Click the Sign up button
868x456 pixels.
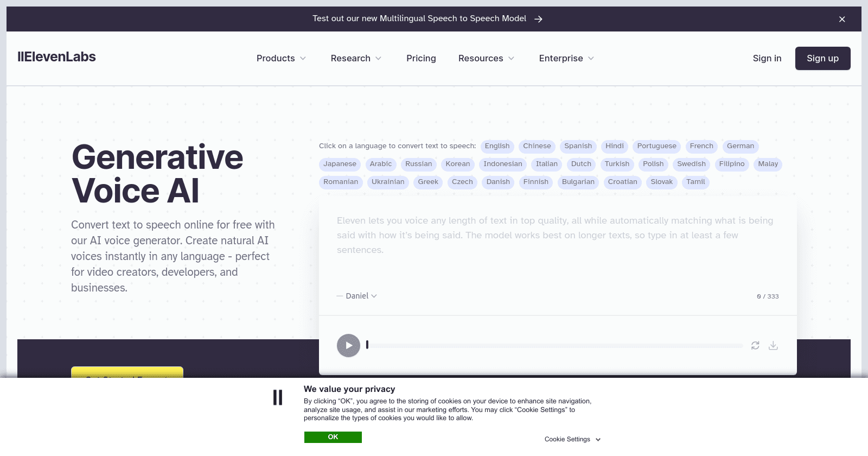point(822,58)
